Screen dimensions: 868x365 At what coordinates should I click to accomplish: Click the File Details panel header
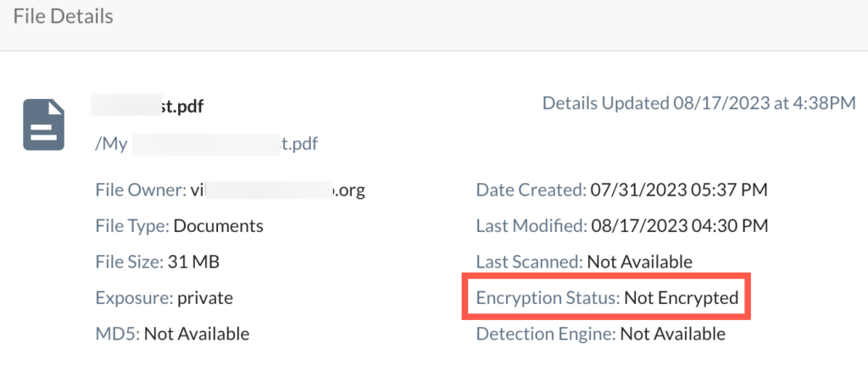click(64, 16)
